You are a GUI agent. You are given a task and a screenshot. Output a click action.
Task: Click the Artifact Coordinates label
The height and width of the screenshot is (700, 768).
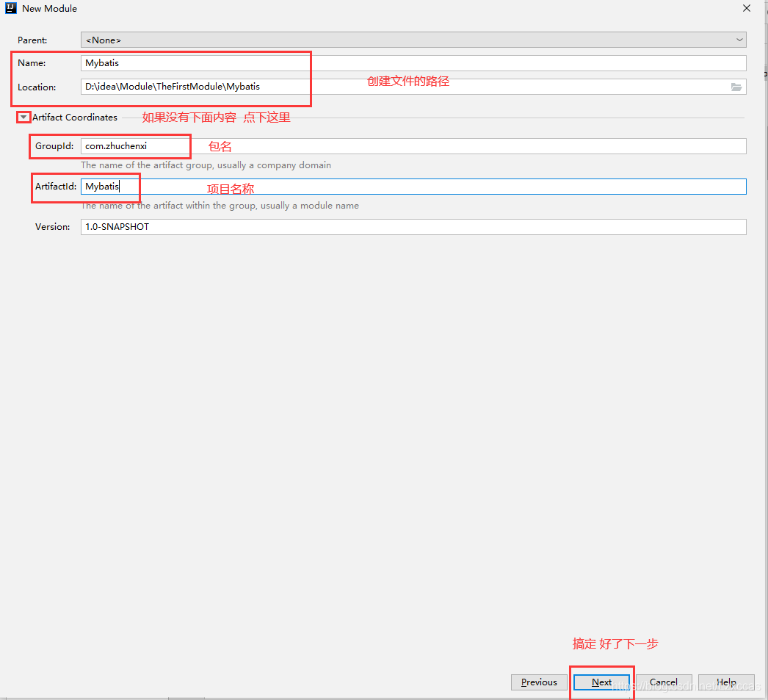pos(75,117)
